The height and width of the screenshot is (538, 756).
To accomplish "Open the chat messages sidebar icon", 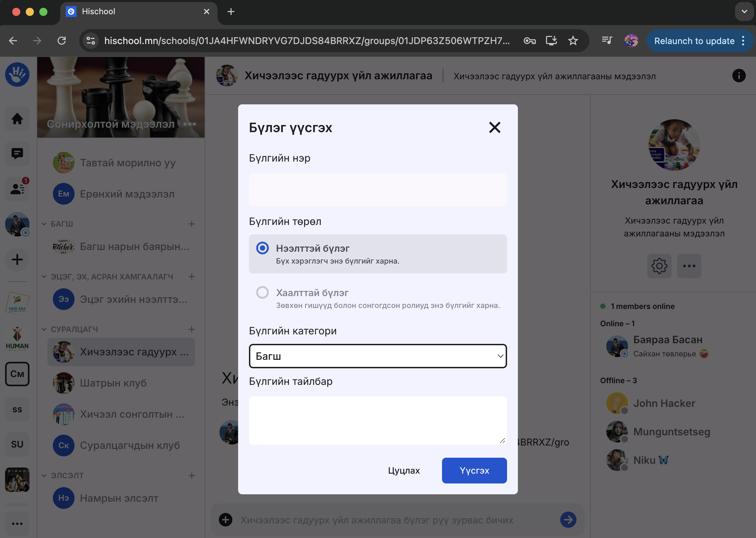I will [x=17, y=154].
